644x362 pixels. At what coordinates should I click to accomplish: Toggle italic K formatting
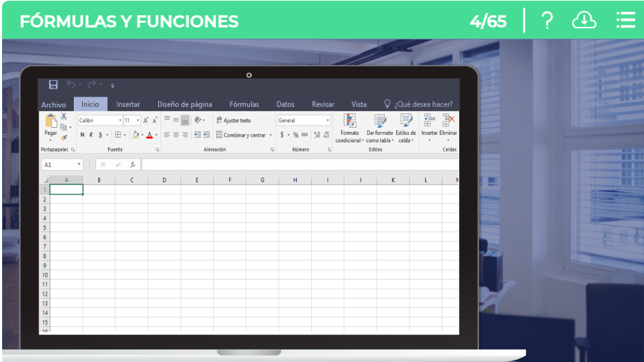tap(91, 135)
